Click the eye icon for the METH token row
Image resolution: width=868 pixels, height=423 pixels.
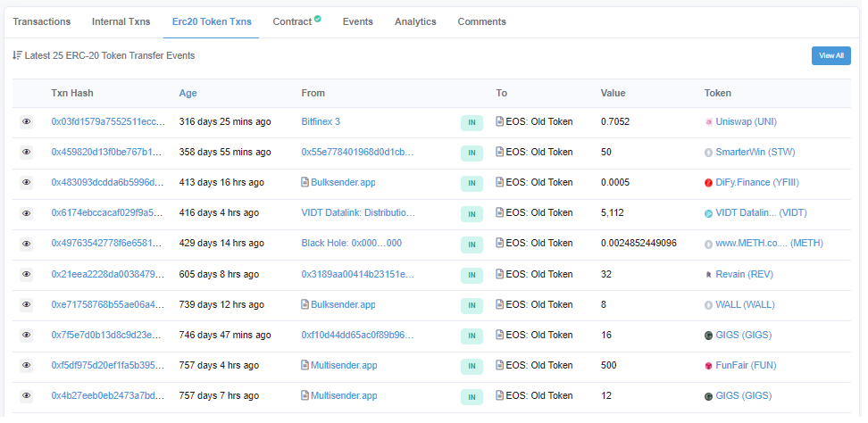(x=27, y=244)
